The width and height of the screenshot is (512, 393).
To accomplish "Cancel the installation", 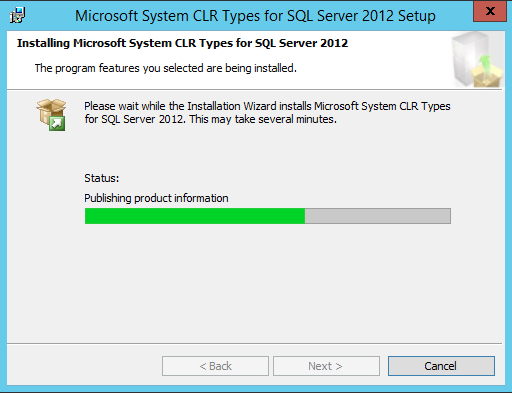I will coord(441,366).
